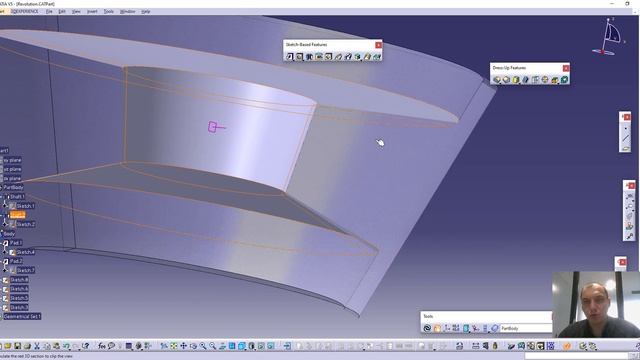Click the Measure Between icon
The height and width of the screenshot is (360, 640).
click(x=476, y=346)
